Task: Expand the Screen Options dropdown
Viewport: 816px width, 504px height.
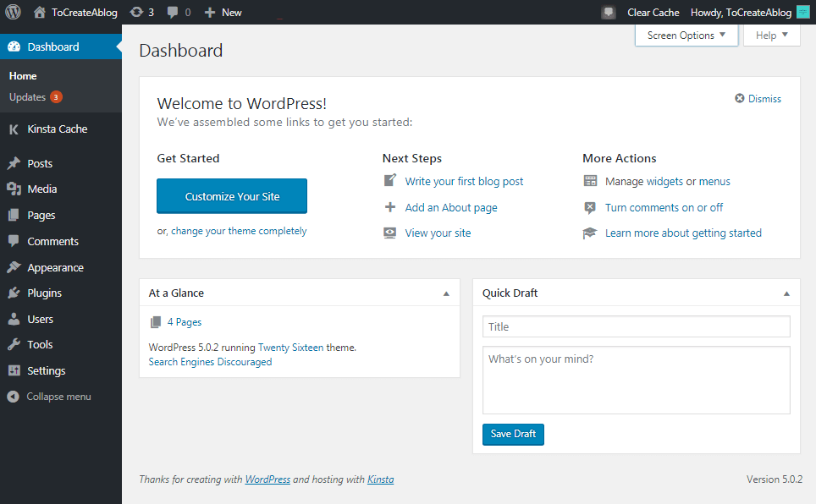Action: pos(686,36)
